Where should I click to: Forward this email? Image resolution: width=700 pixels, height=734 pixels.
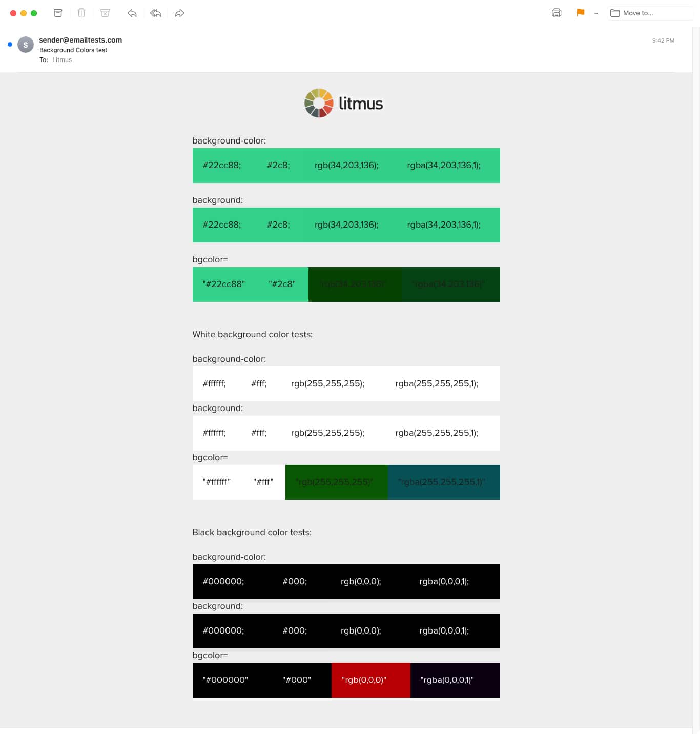(179, 13)
